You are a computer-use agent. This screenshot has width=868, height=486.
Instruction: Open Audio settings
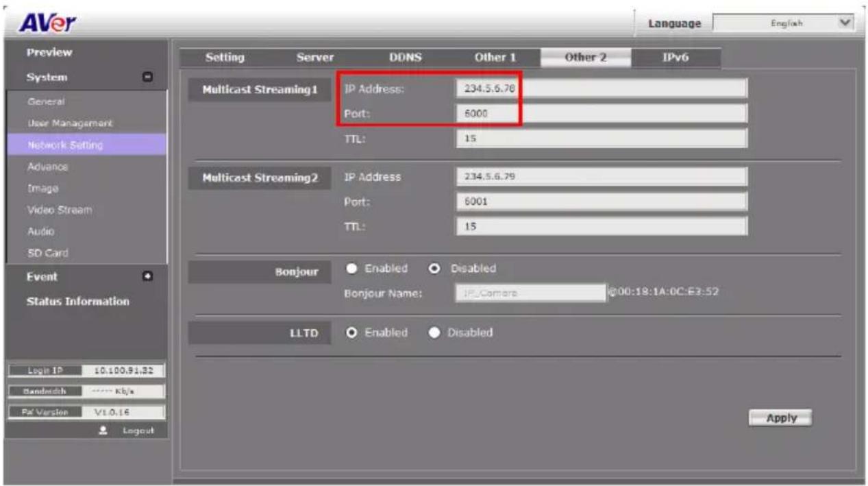pyautogui.click(x=41, y=232)
